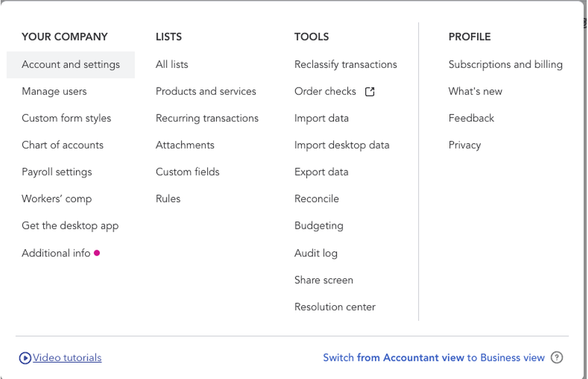The height and width of the screenshot is (379, 588).
Task: Open Privacy page
Action: click(x=465, y=145)
